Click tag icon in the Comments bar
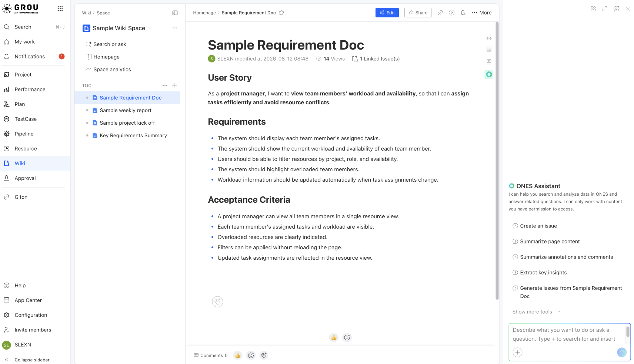The image size is (634, 364). (264, 355)
